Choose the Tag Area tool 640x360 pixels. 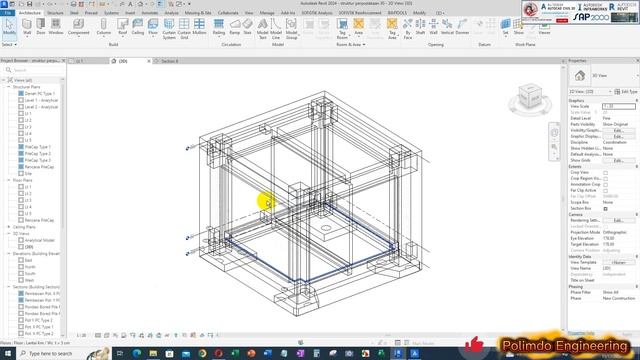392,29
